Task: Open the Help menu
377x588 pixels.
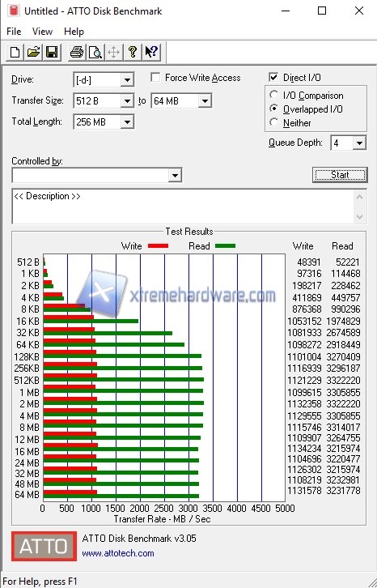Action: (x=74, y=32)
